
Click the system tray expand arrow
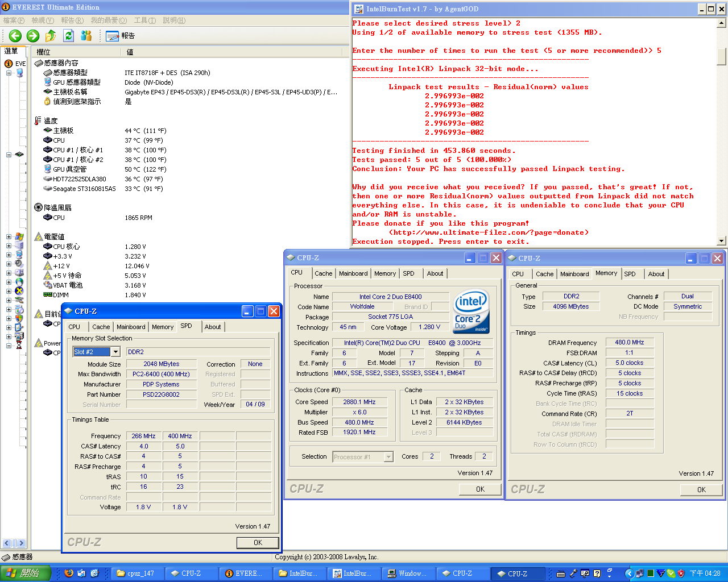point(629,573)
